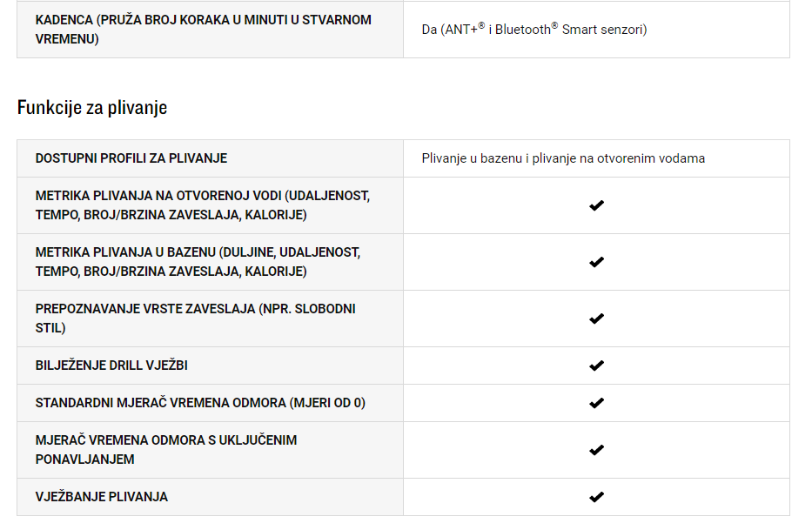Click the Kadenca row label
The width and height of the screenshot is (812, 530).
(203, 30)
